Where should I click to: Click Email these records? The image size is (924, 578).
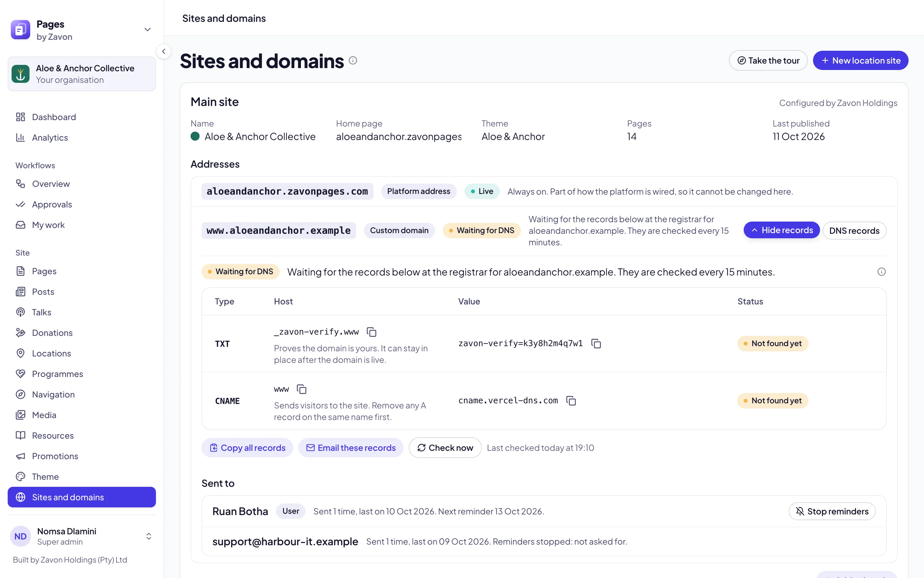point(351,448)
